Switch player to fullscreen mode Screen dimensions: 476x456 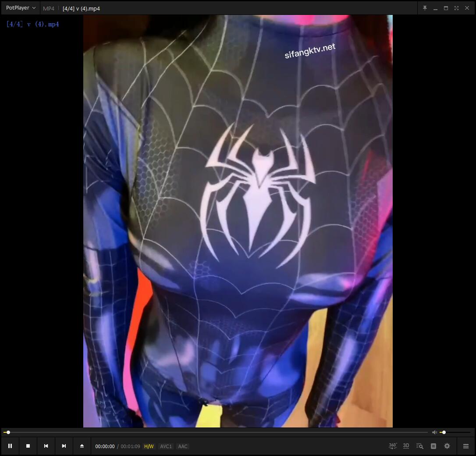point(456,8)
